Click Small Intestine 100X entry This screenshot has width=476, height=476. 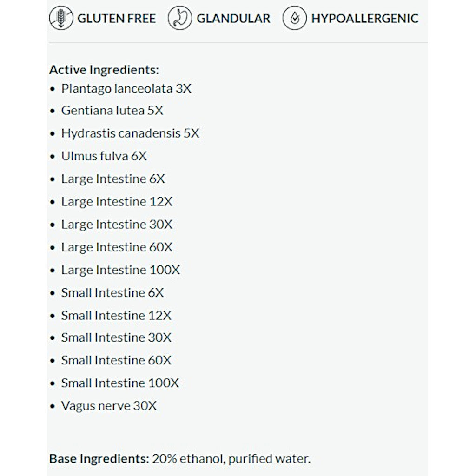120,383
